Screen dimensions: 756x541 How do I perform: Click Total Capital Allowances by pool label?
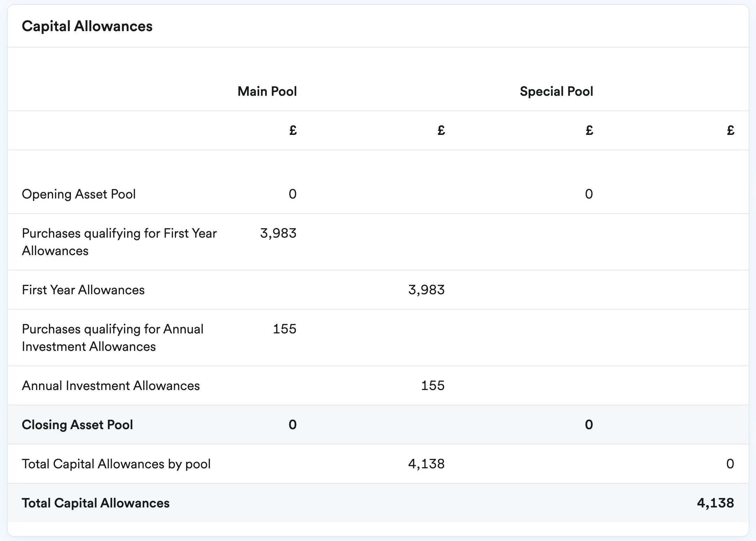coord(116,464)
